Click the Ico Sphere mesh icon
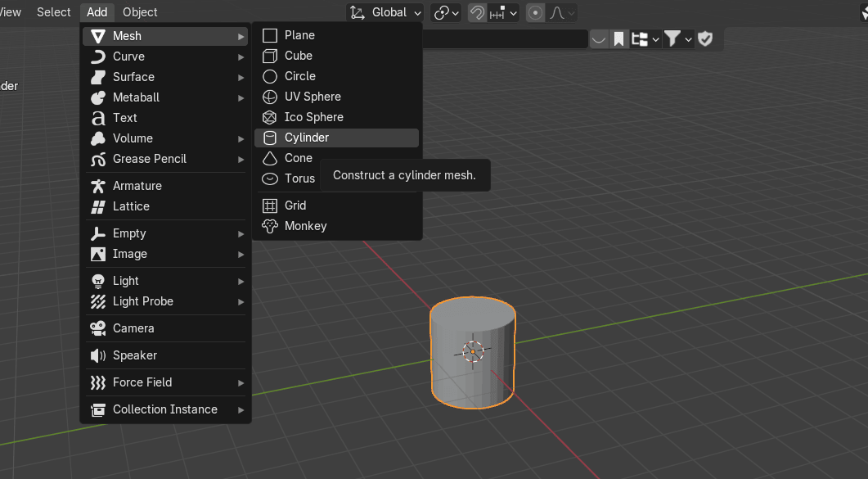The image size is (868, 479). tap(270, 117)
